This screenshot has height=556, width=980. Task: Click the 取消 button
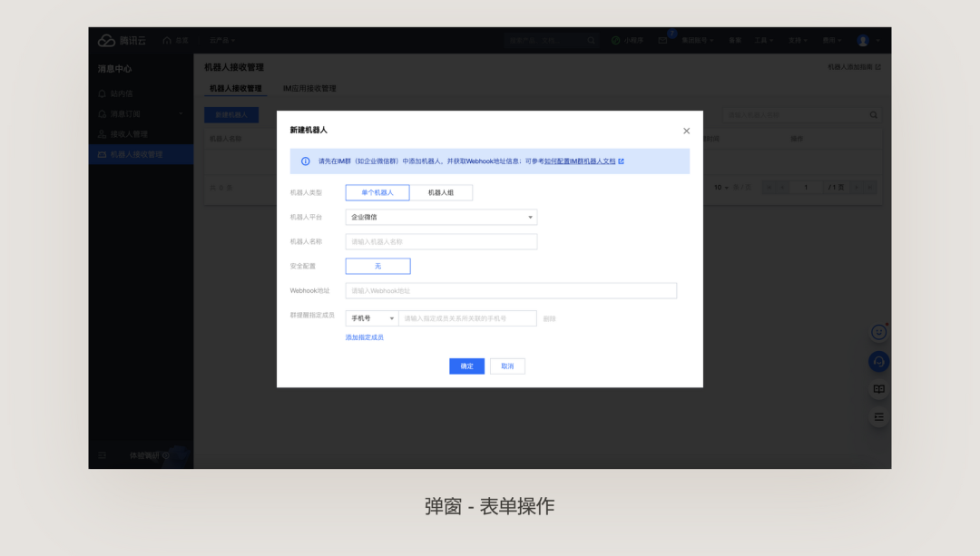pyautogui.click(x=507, y=366)
